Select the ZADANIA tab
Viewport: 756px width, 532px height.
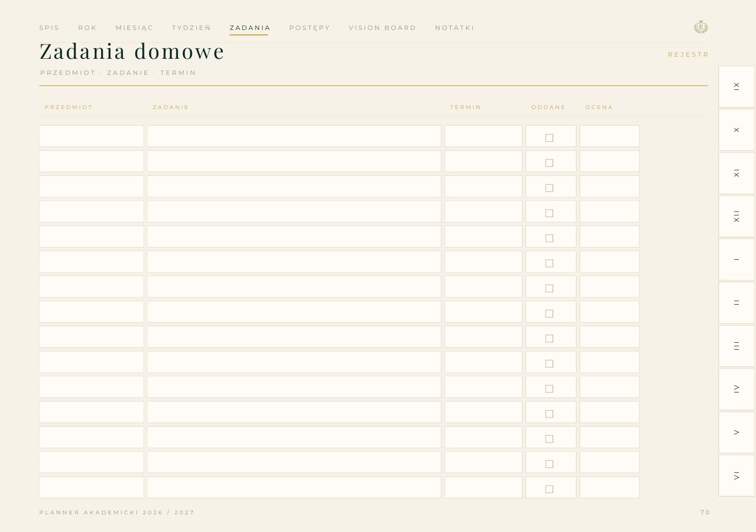coord(250,28)
